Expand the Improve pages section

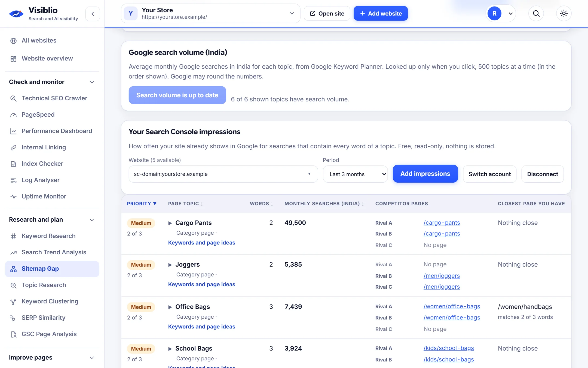tap(52, 358)
